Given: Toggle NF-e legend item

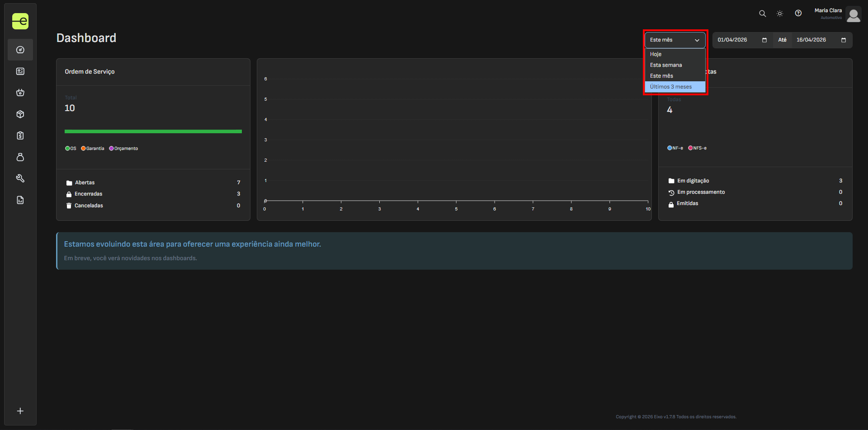Looking at the screenshot, I should coord(675,148).
